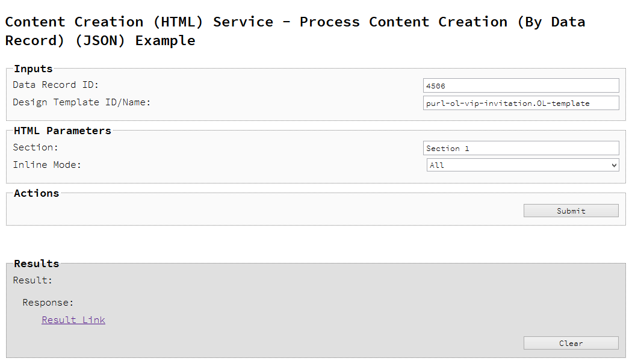Screen dimensions: 632x364
Task: Expand Inline Mode using its chevron arrow
Action: point(614,165)
